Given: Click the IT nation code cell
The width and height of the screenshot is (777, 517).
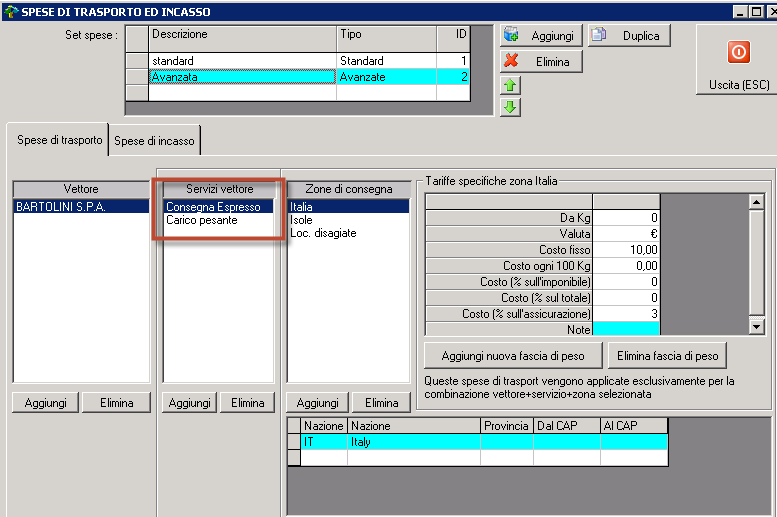Looking at the screenshot, I should pyautogui.click(x=324, y=442).
